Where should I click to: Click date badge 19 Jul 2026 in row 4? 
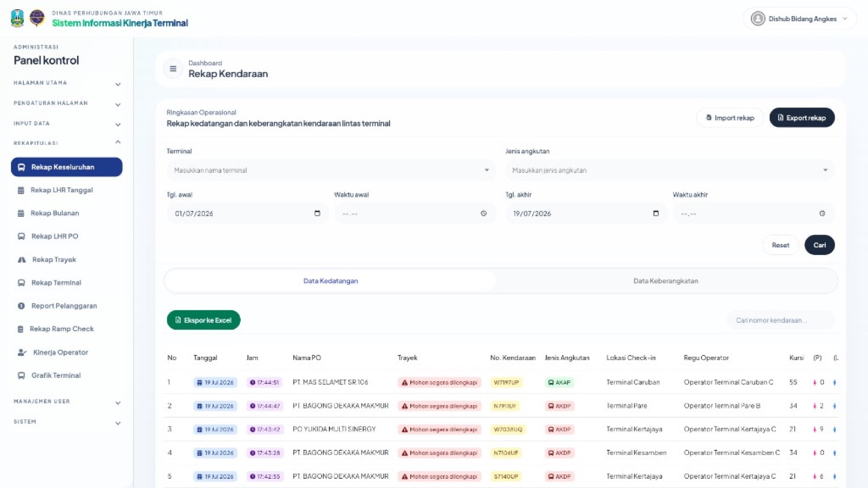pyautogui.click(x=215, y=453)
